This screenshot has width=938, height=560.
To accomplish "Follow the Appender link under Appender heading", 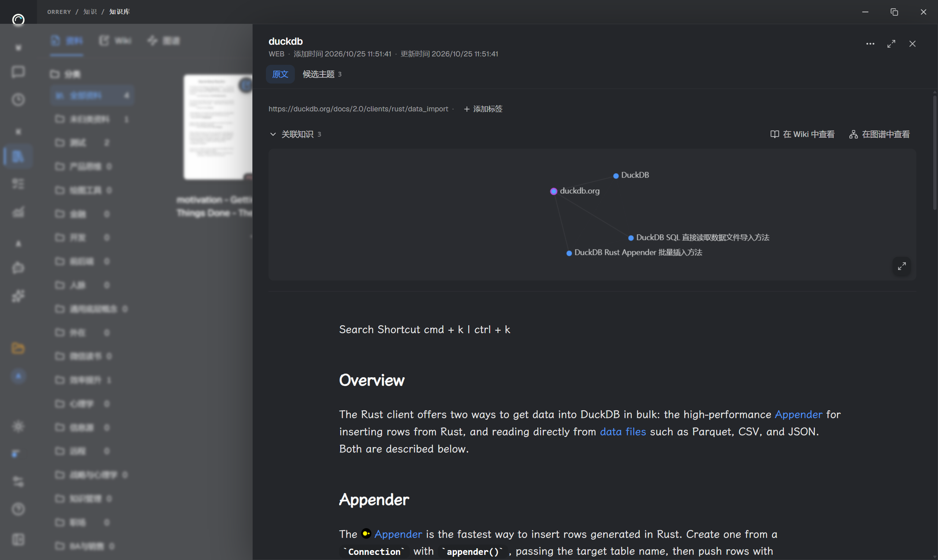I will (x=398, y=534).
